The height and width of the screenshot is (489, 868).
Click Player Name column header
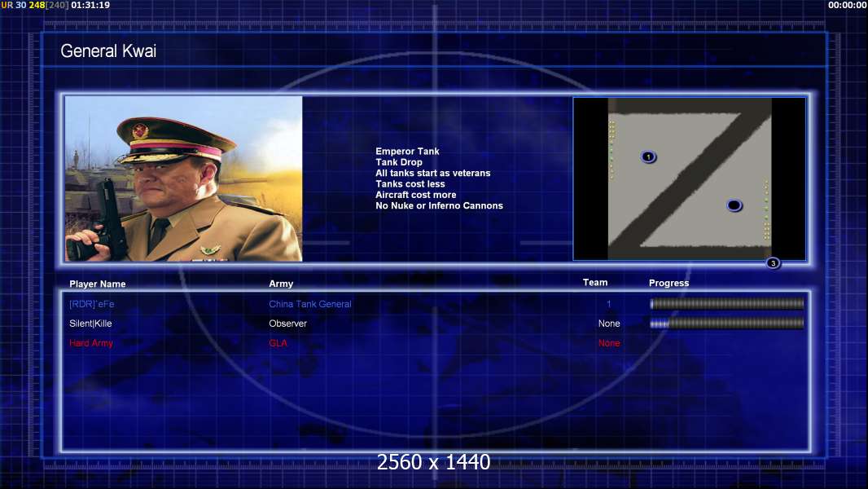pos(98,284)
